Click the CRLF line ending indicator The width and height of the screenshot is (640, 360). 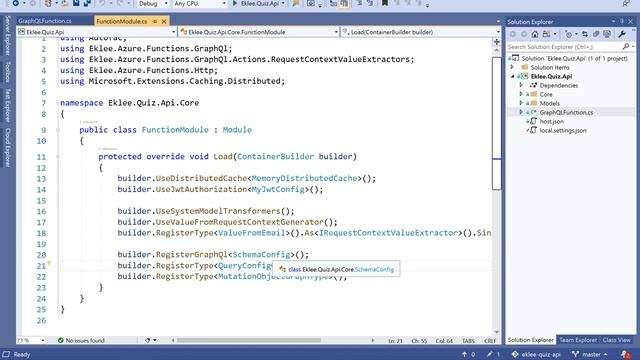tap(490, 340)
